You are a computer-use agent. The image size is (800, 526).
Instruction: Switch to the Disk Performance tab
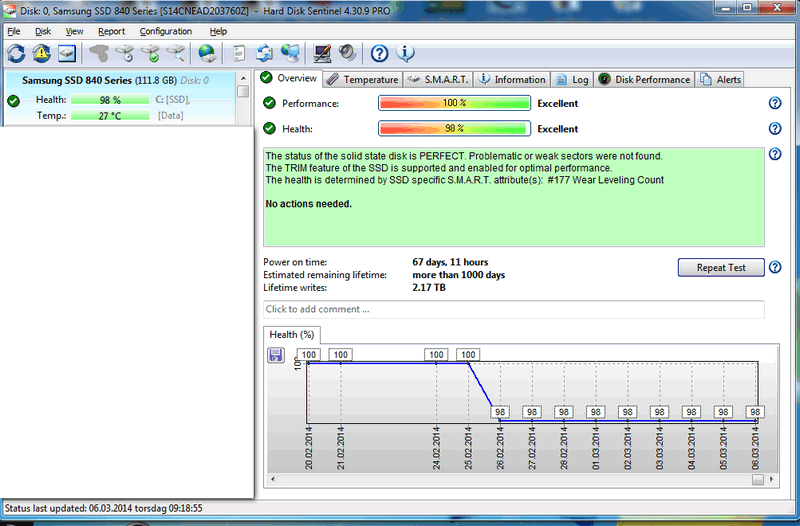644,80
